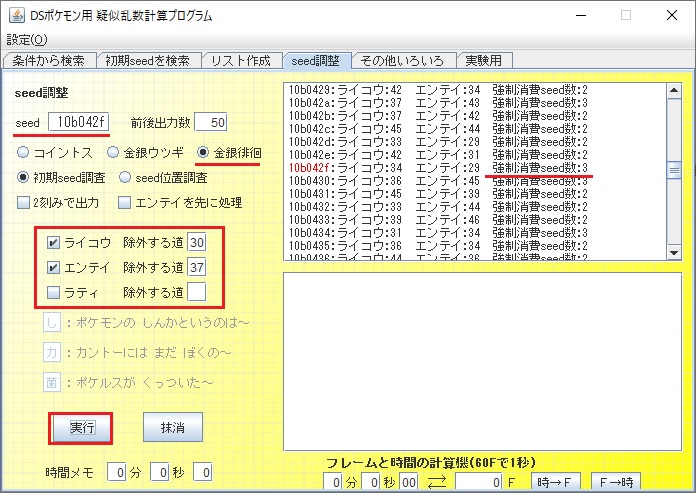Select result row 10b0432
Screen dimensions: 696x493
point(438,207)
